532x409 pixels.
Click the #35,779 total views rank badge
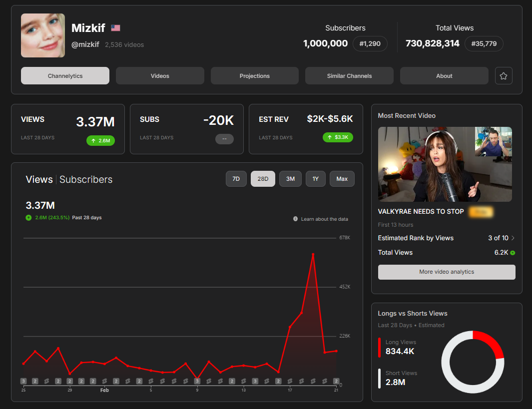[x=484, y=44]
